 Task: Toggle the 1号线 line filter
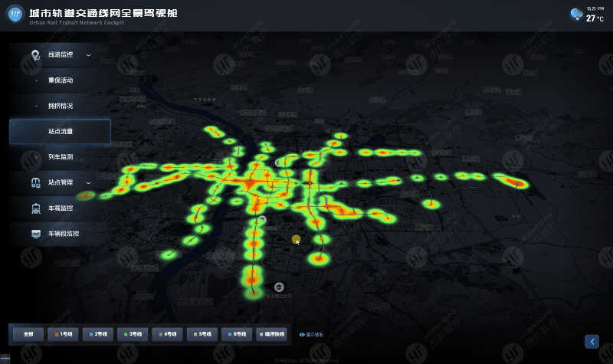point(62,334)
